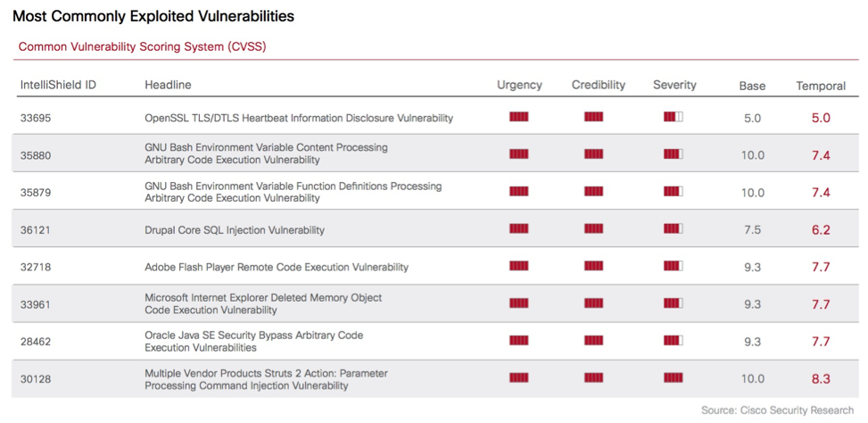Open the OpenSSL TLS/DTLS Heartbeat vulnerability headline
This screenshot has height=423, width=868.
pos(299,118)
